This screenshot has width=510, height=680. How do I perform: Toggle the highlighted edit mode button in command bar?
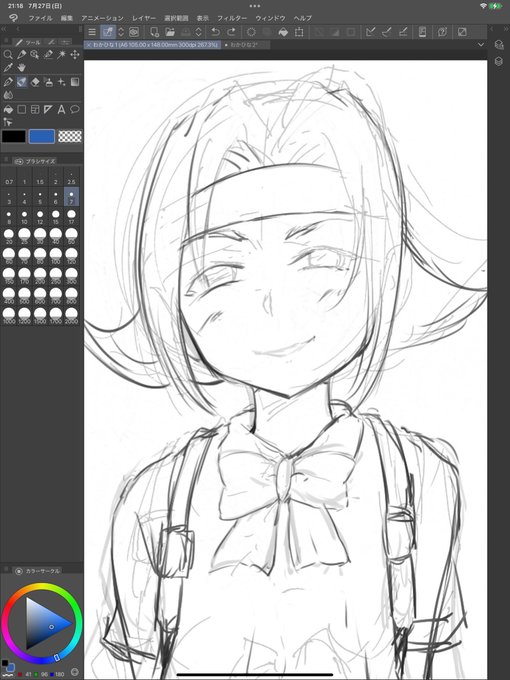[x=108, y=32]
